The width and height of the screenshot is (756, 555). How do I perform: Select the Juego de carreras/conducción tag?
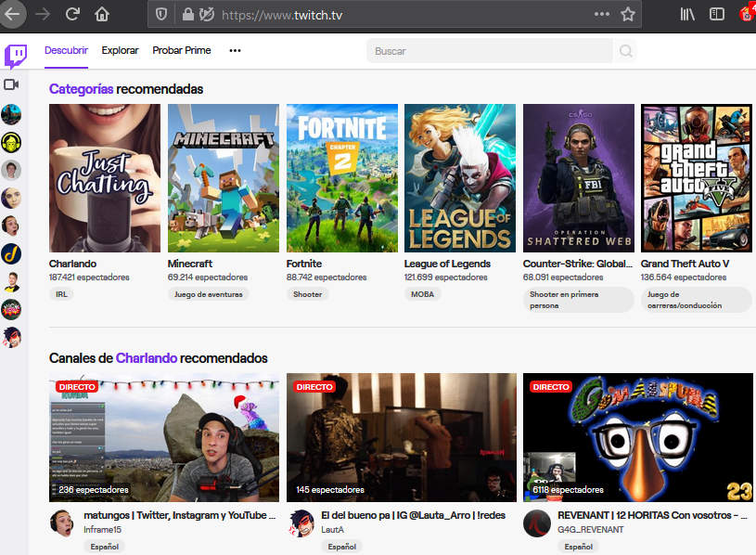click(697, 300)
